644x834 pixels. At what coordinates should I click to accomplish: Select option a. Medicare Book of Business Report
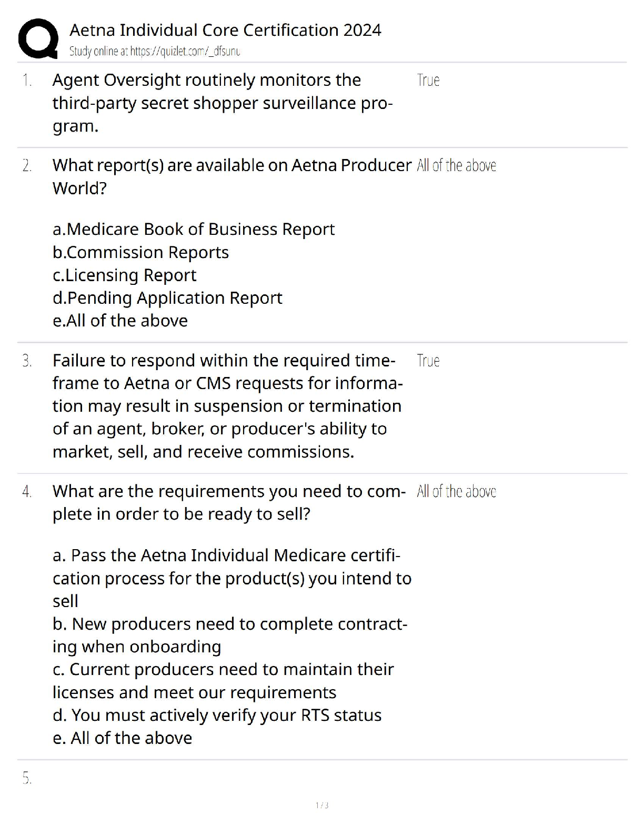194,229
